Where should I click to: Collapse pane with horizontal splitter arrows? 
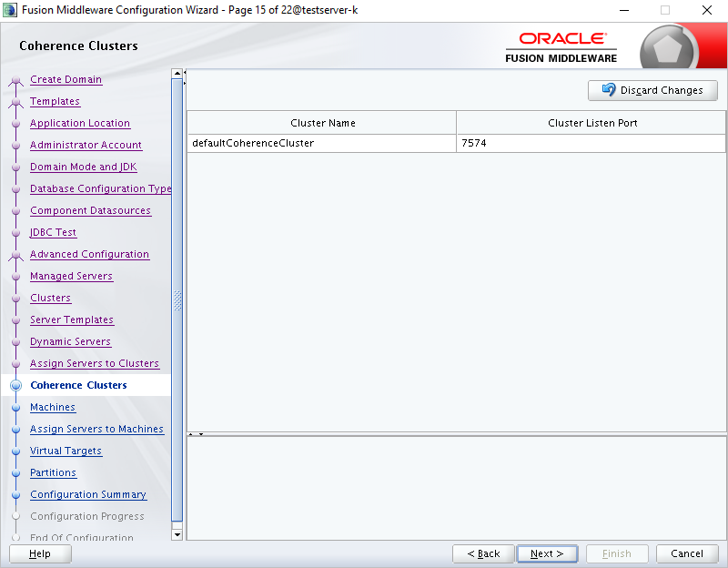click(x=196, y=434)
